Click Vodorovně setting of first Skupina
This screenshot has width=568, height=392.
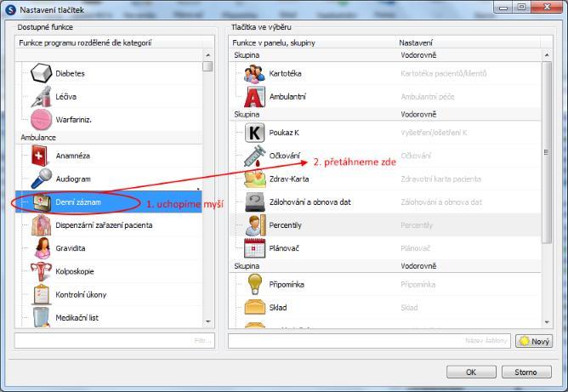coord(418,55)
